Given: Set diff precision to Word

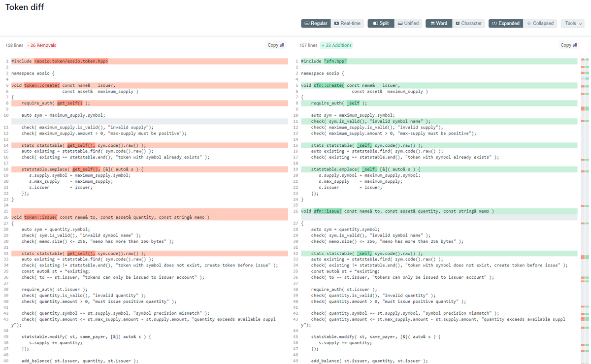Looking at the screenshot, I should (438, 23).
